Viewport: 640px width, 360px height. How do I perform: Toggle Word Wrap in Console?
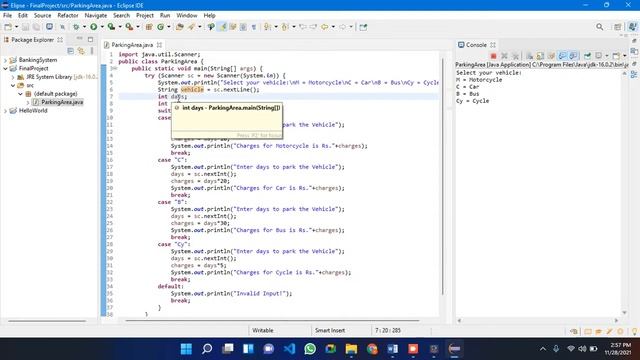[x=551, y=56]
